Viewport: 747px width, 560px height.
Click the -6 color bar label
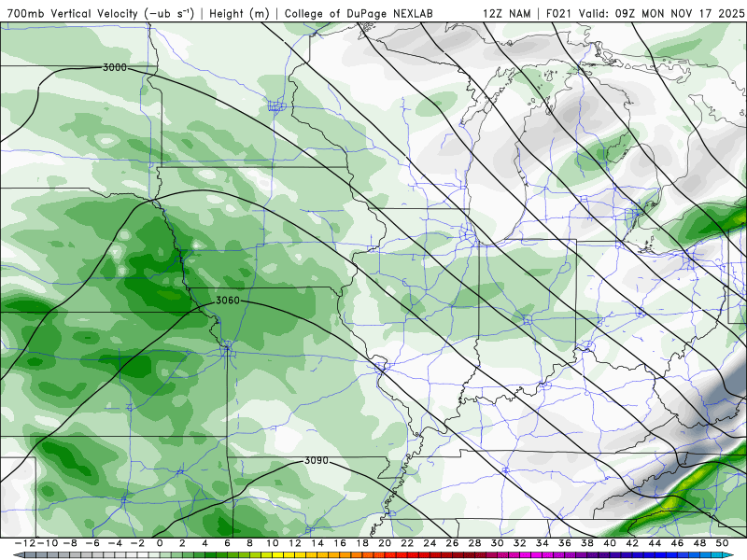[x=92, y=543]
